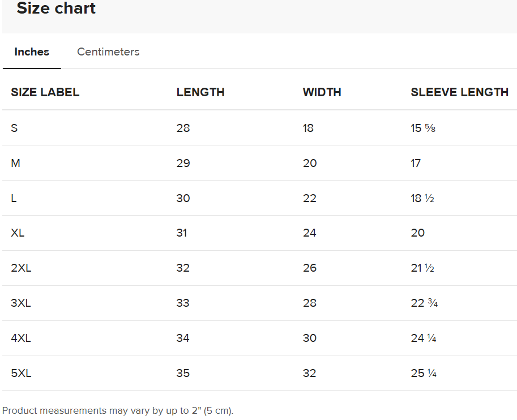Select the 3XL size label cell
The width and height of the screenshot is (517, 420).
click(21, 303)
